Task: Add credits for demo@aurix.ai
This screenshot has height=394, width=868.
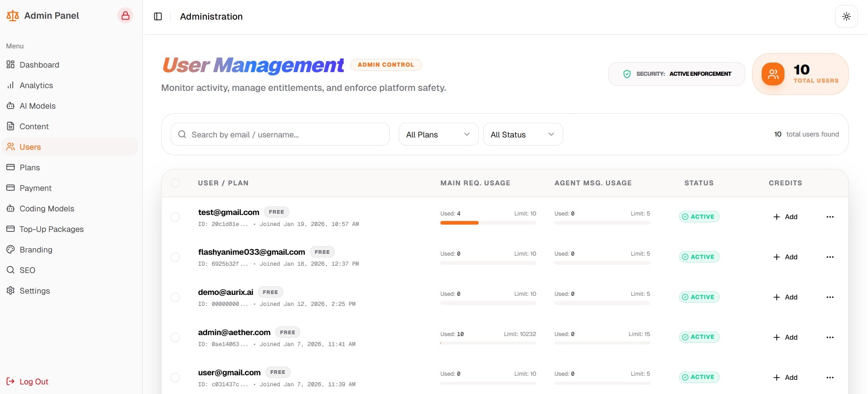Action: [785, 297]
